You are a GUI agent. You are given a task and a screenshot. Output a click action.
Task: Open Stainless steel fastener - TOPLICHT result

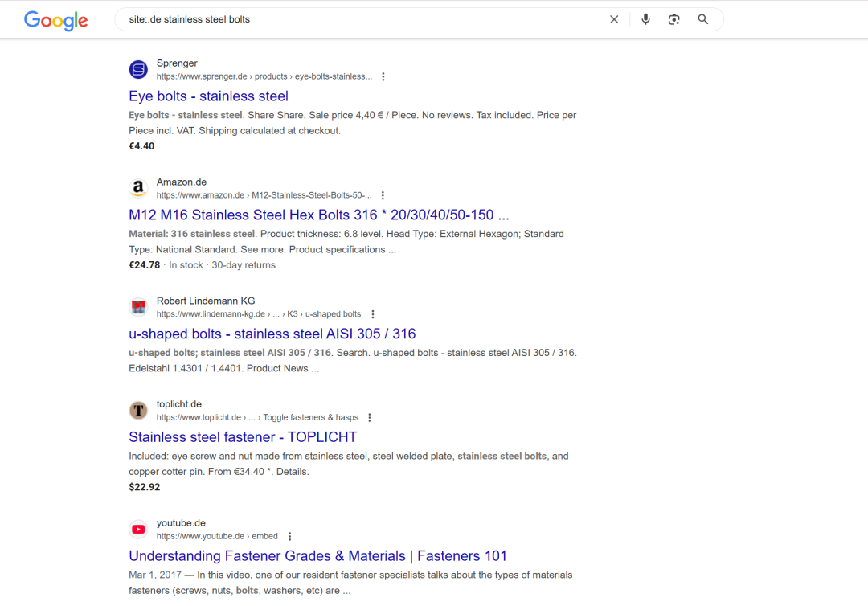pos(243,437)
